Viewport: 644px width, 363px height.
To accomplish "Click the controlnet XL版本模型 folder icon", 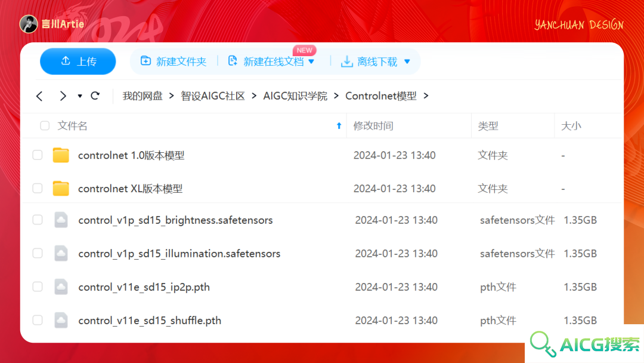I will pyautogui.click(x=61, y=188).
